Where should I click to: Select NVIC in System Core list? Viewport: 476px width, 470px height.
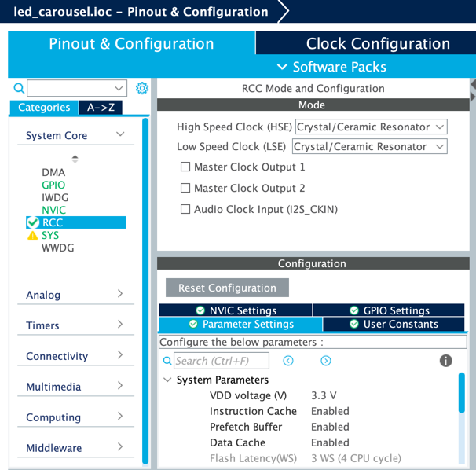tap(53, 210)
